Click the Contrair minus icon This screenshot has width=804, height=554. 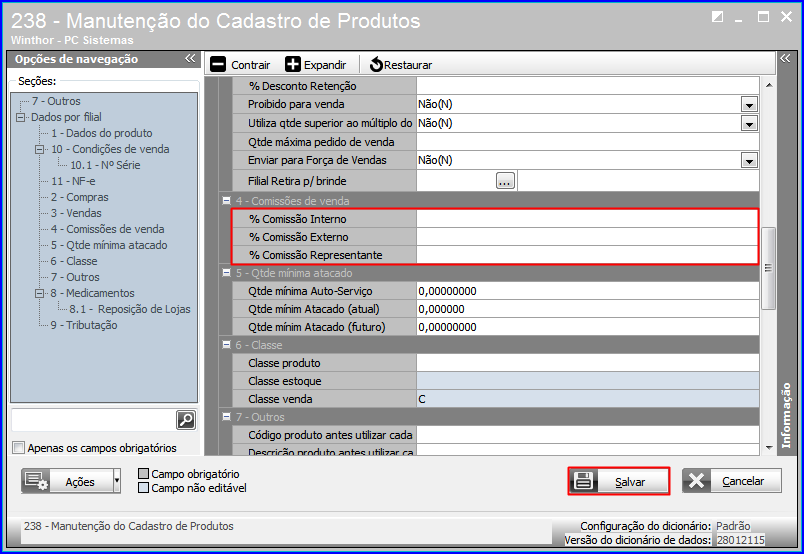[x=218, y=65]
